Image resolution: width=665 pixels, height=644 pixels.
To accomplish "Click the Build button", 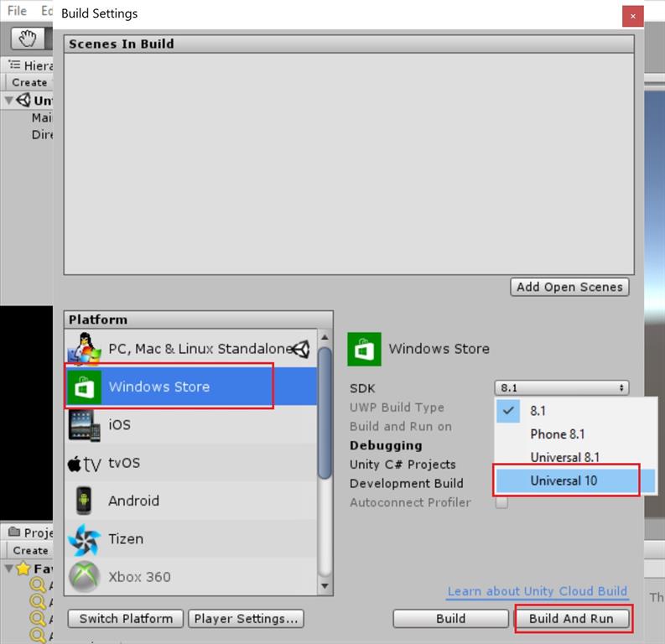I will 451,619.
